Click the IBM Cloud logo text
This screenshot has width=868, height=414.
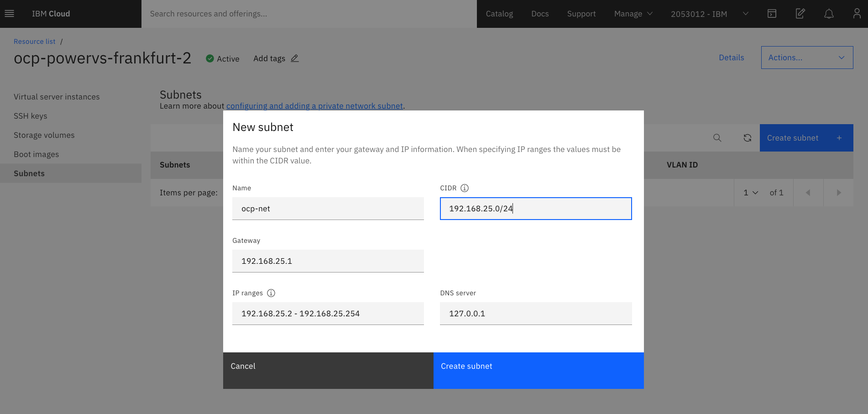(x=51, y=14)
